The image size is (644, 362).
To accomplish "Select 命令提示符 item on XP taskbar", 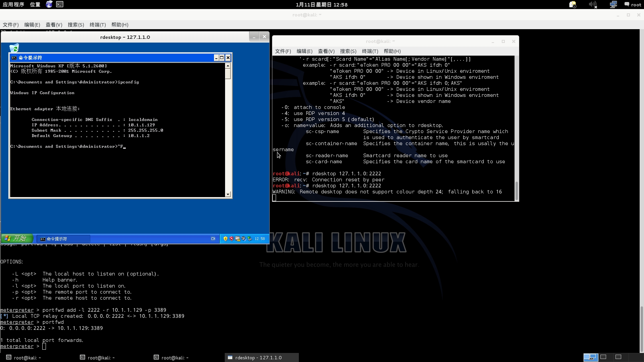I will [63, 239].
